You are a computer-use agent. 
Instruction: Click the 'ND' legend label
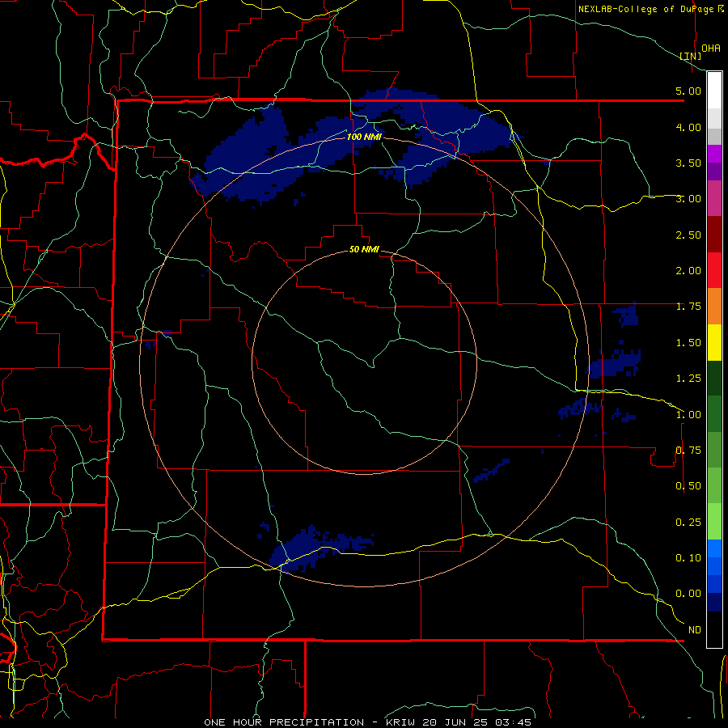(x=695, y=630)
